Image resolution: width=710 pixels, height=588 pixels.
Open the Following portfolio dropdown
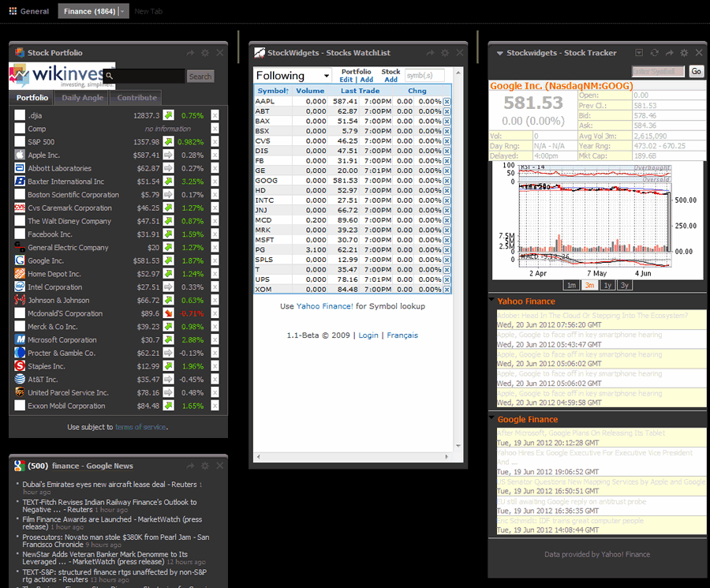point(293,76)
